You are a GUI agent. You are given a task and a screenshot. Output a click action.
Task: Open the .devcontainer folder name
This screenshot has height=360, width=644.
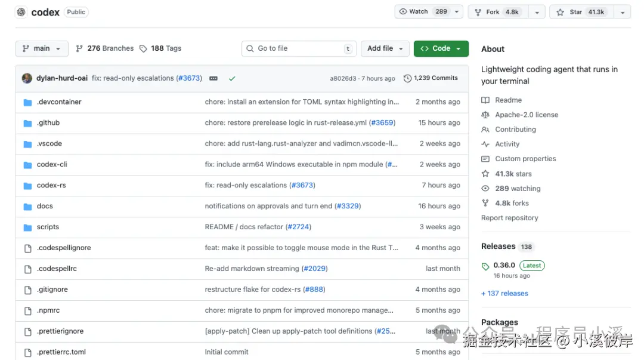pyautogui.click(x=59, y=101)
